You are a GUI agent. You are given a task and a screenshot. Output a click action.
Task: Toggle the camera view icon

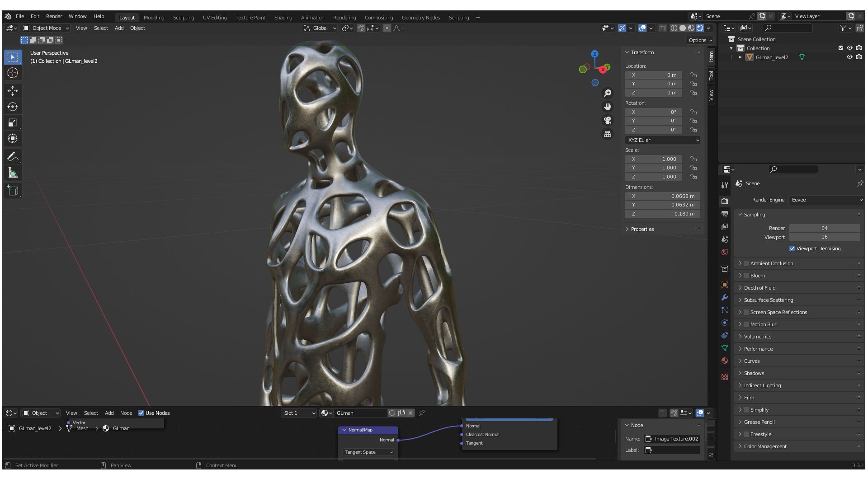tap(608, 120)
